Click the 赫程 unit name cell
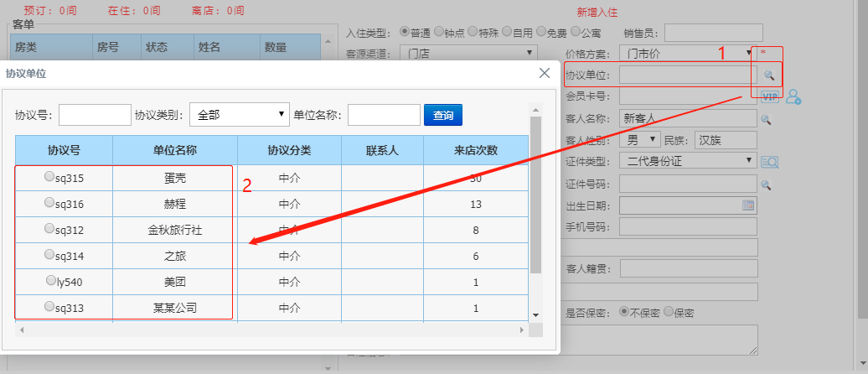 point(175,204)
